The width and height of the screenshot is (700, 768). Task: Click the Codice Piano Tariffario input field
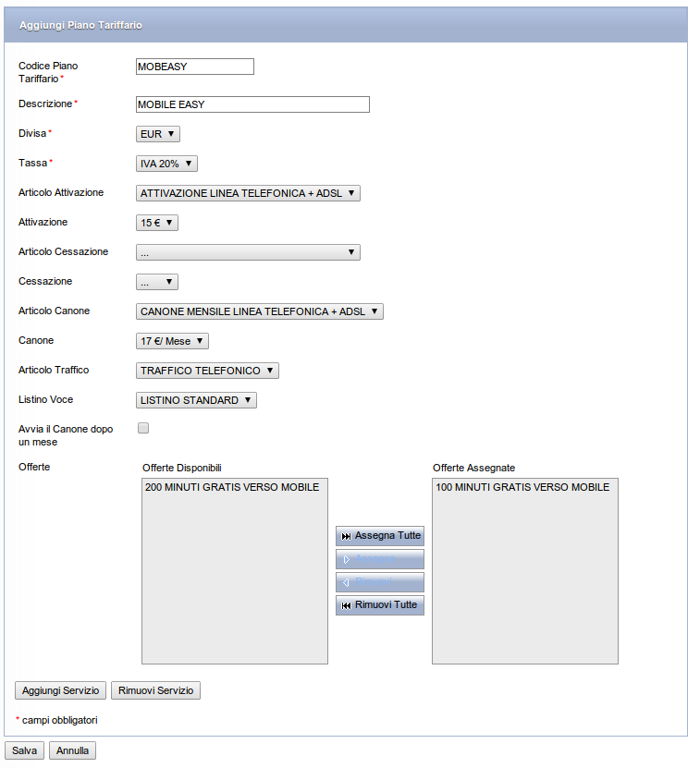coord(195,67)
